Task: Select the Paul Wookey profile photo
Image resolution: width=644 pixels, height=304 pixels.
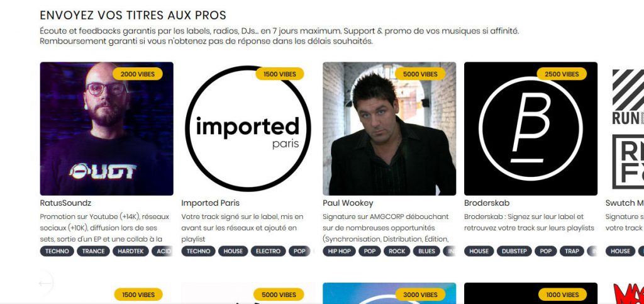Action: [x=389, y=128]
